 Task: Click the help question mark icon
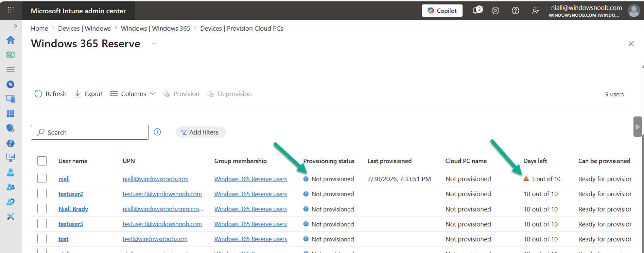[515, 11]
